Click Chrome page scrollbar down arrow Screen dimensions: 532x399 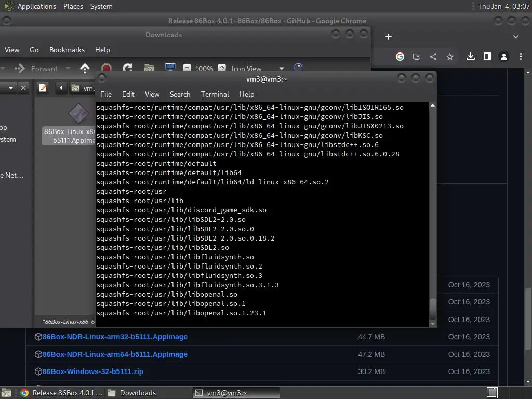528,382
